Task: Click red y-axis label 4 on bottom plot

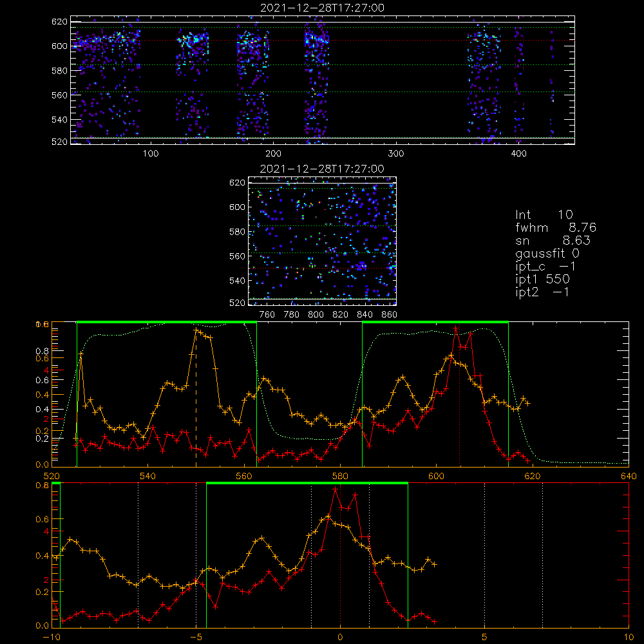Action: tap(46, 531)
